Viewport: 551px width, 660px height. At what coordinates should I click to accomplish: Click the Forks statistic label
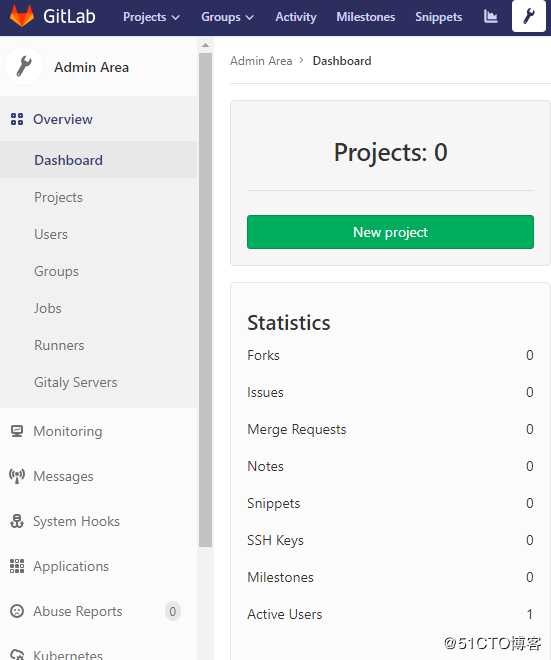[x=264, y=355]
